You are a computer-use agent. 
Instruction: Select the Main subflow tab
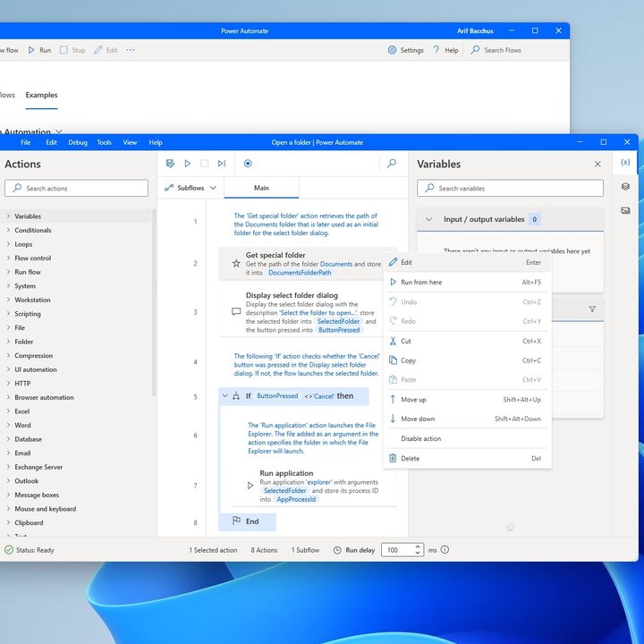[x=261, y=188]
